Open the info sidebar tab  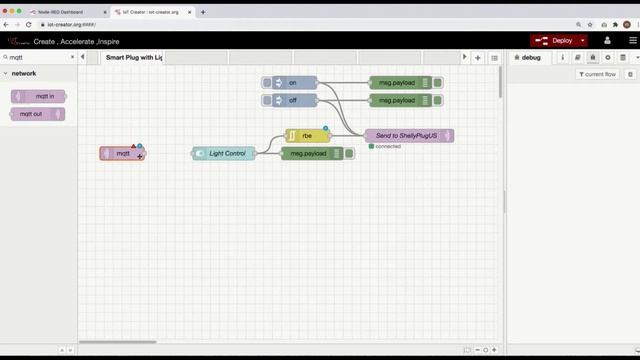tap(562, 58)
